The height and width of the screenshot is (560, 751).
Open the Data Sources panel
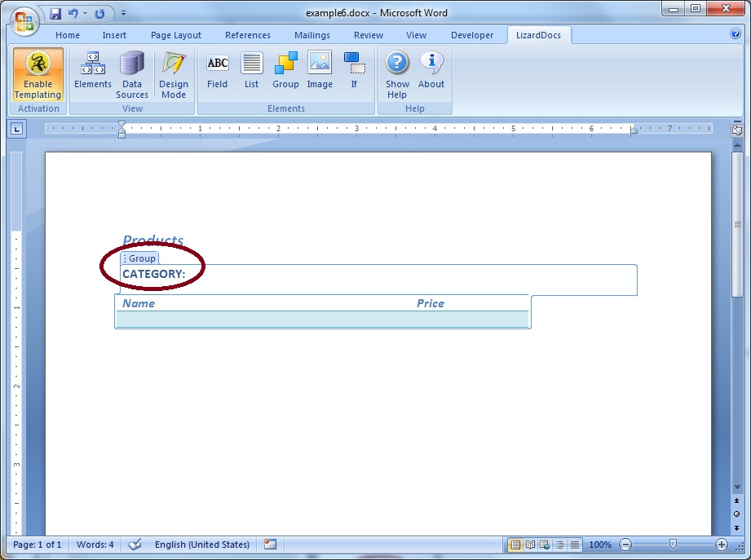pyautogui.click(x=131, y=74)
